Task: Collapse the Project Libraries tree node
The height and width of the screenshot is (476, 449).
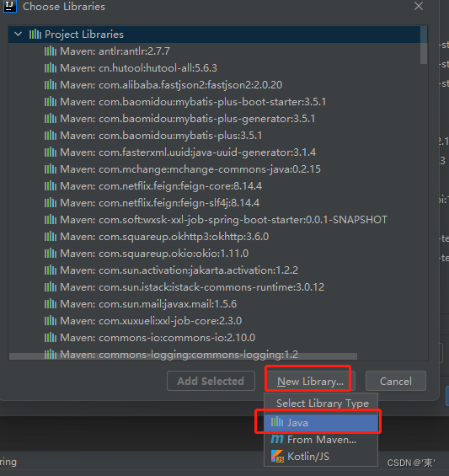Action: [19, 35]
